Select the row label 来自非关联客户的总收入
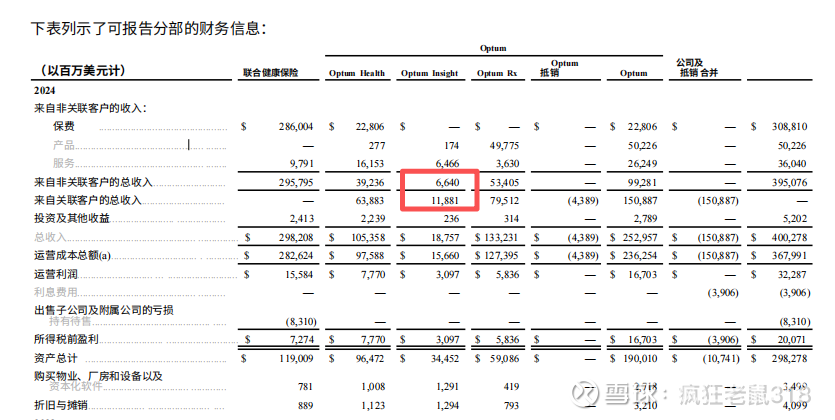Screen dimensions: 835x420 point(94,182)
